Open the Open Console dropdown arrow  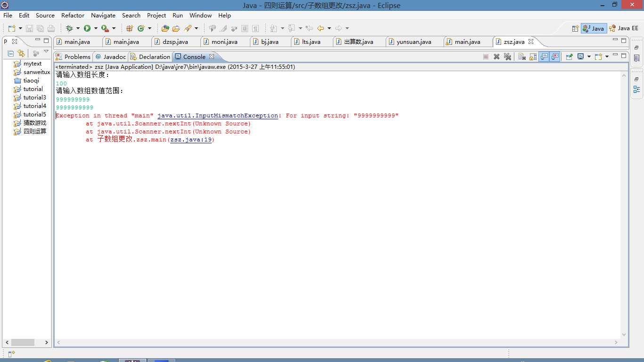click(x=607, y=57)
